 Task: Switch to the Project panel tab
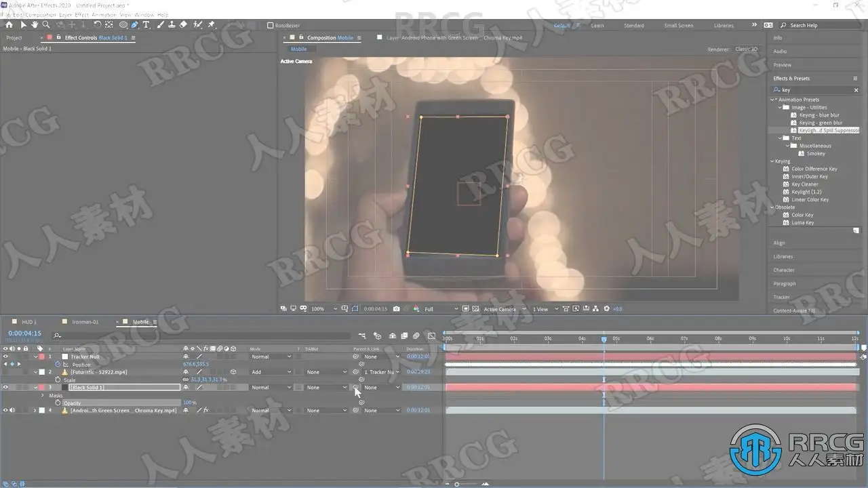14,38
